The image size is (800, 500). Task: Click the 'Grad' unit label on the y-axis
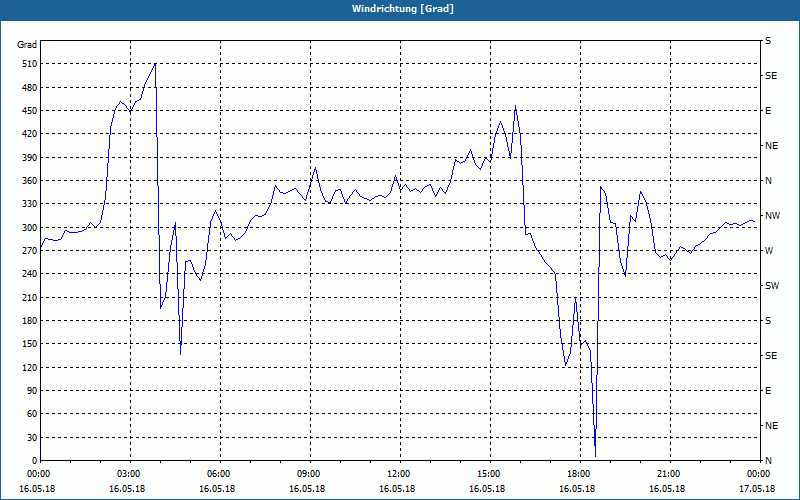click(27, 45)
